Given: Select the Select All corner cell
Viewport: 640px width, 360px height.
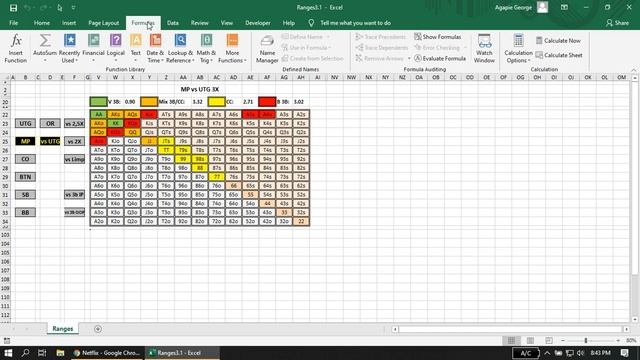Looking at the screenshot, I should (5, 77).
